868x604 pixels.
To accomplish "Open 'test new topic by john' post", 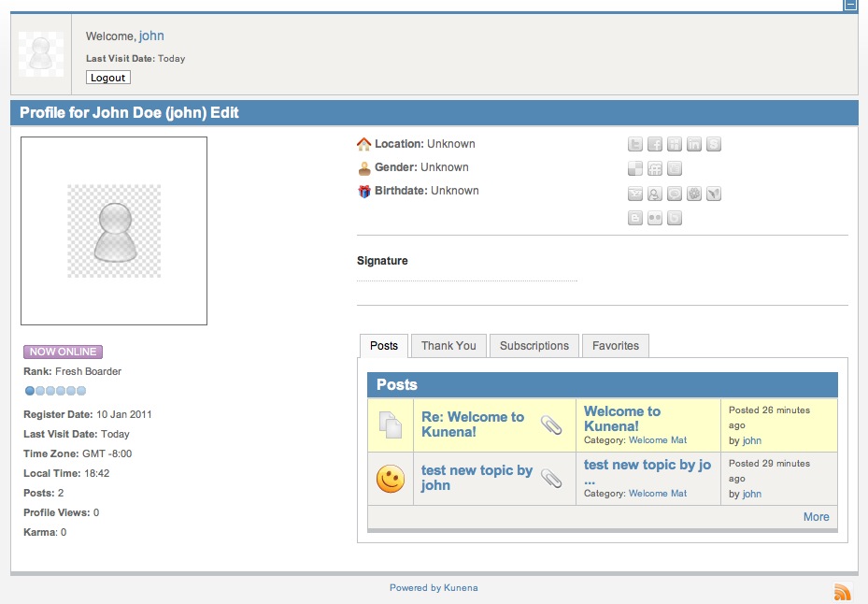I will click(x=477, y=478).
